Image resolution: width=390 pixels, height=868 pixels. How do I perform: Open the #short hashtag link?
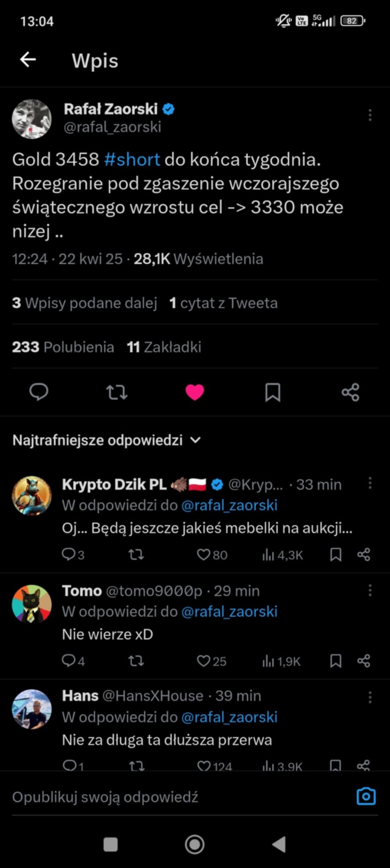pyautogui.click(x=132, y=160)
